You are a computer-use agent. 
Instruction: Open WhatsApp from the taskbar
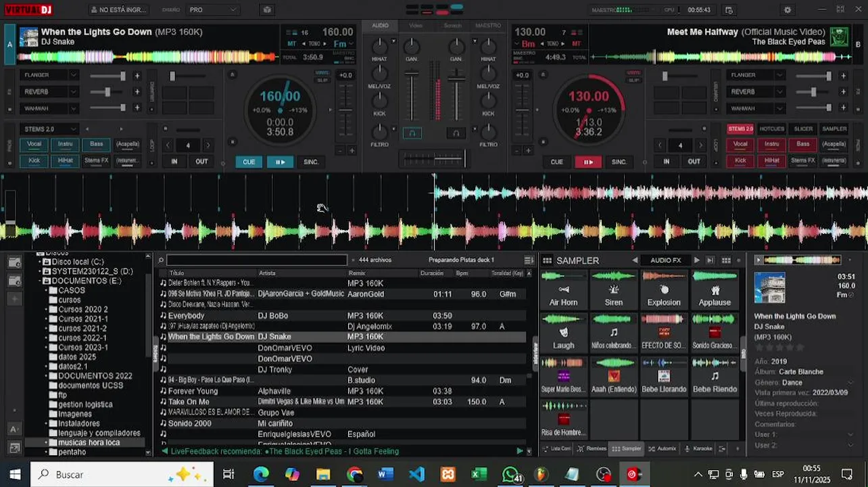[511, 474]
